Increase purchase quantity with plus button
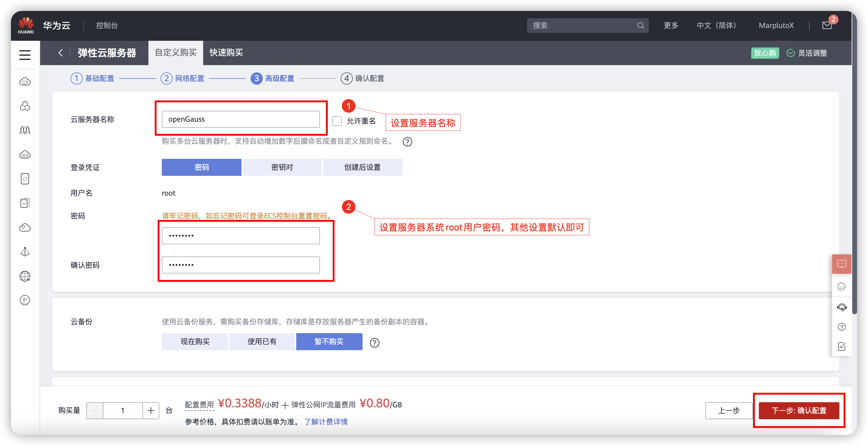868x446 pixels. pos(151,410)
